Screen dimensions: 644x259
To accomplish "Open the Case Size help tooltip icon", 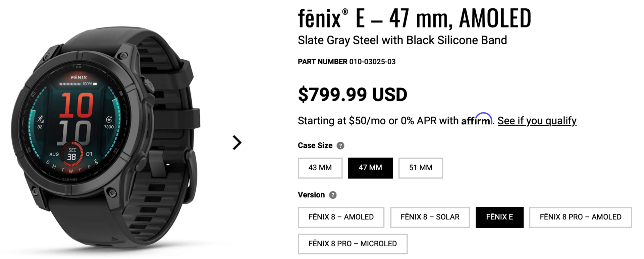I will pyautogui.click(x=340, y=146).
